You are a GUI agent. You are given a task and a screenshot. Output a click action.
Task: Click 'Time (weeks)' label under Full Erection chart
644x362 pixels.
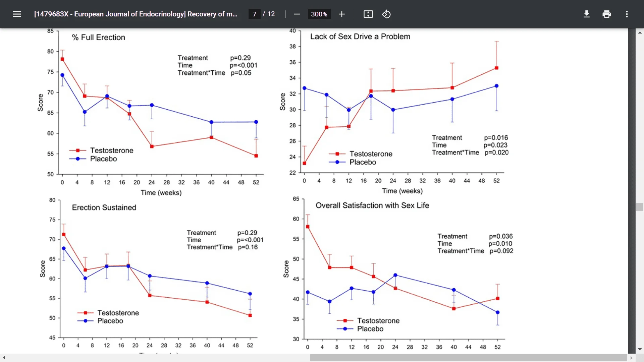coord(161,193)
